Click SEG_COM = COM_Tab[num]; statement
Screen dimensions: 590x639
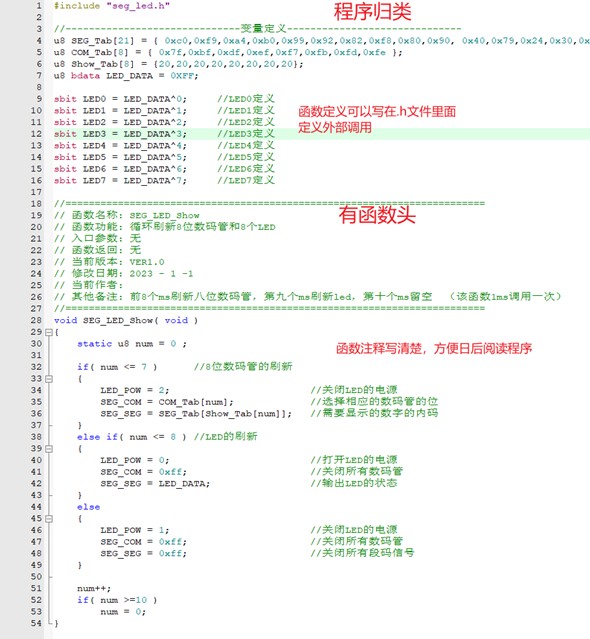pyautogui.click(x=167, y=402)
